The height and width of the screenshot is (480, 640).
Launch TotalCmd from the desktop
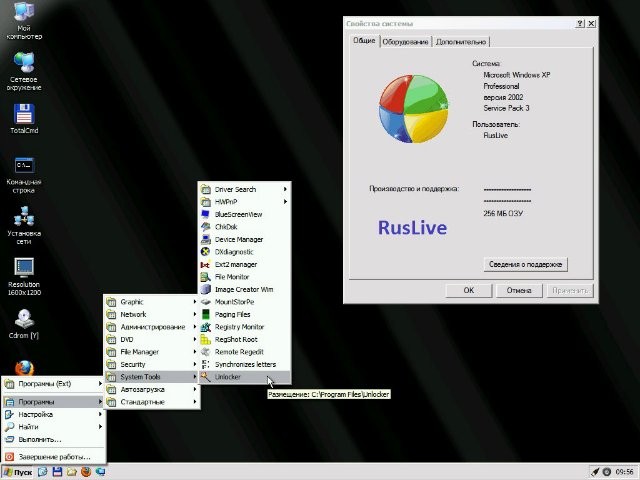tap(24, 119)
